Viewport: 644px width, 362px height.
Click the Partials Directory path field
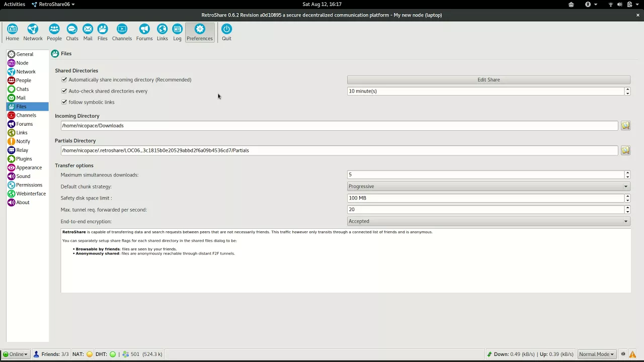pos(339,150)
